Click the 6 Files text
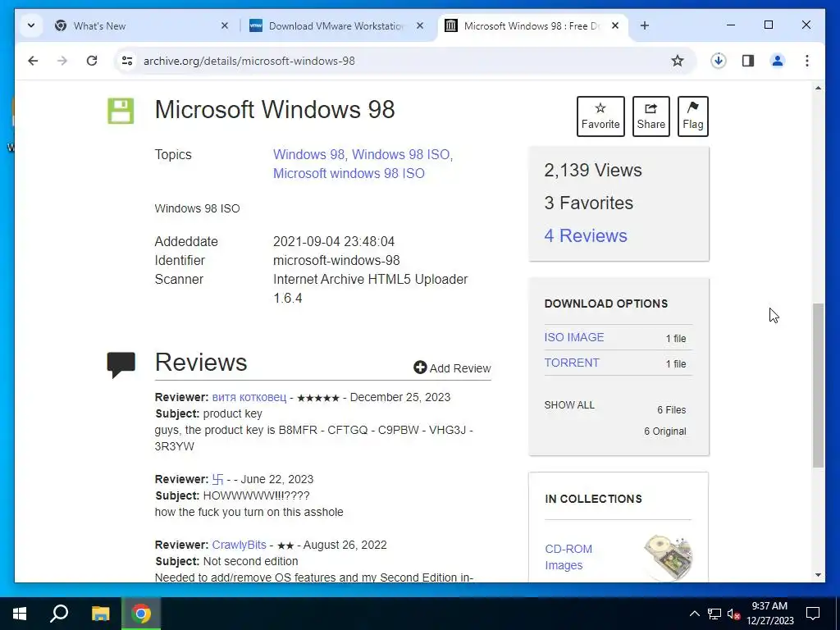Viewport: 840px width, 630px height. [x=671, y=410]
